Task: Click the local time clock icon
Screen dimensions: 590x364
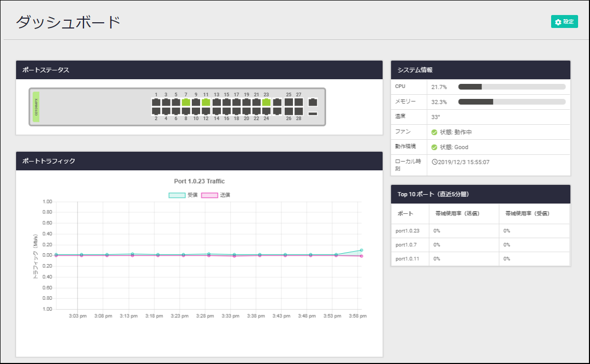Action: (x=434, y=162)
